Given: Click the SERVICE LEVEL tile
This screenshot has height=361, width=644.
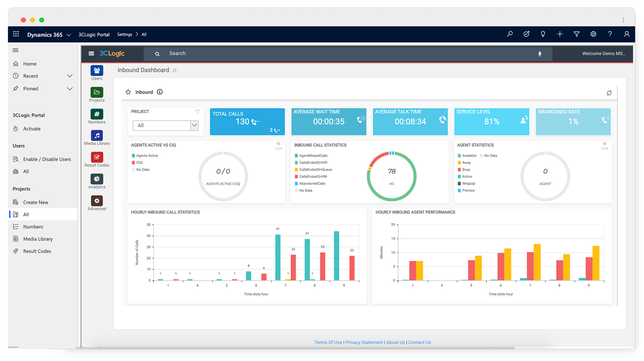Looking at the screenshot, I should [492, 122].
